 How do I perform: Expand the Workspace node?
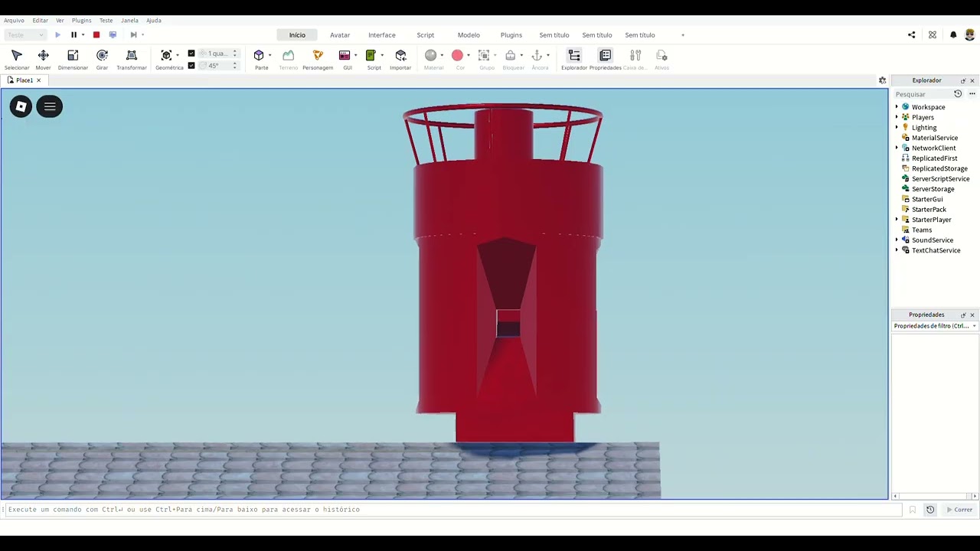(897, 107)
